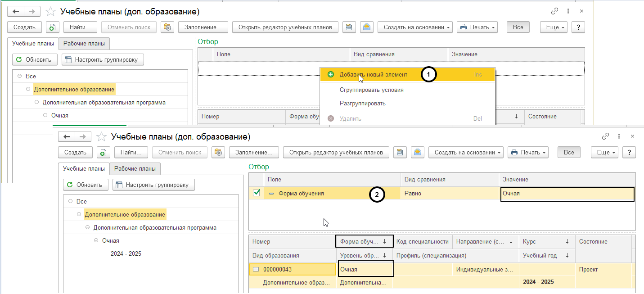Click Открыть редактор учебных планов in the lower window
This screenshot has height=294, width=644.
click(336, 152)
